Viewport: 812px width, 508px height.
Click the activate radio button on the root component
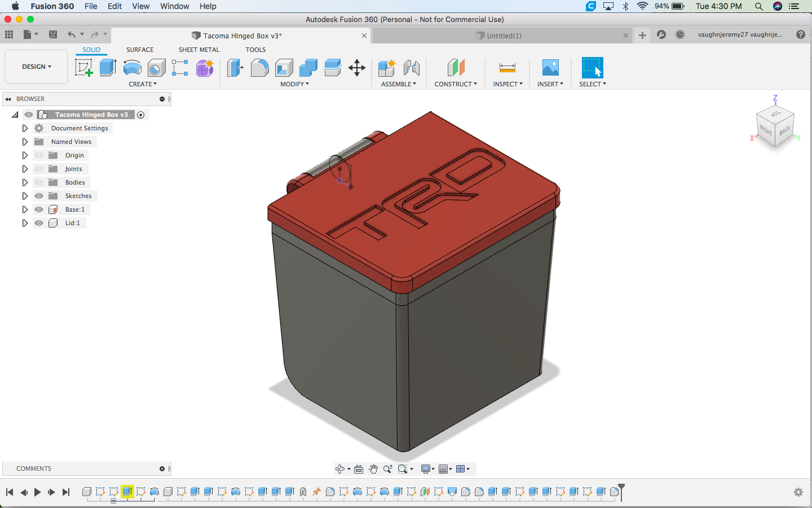click(x=141, y=115)
